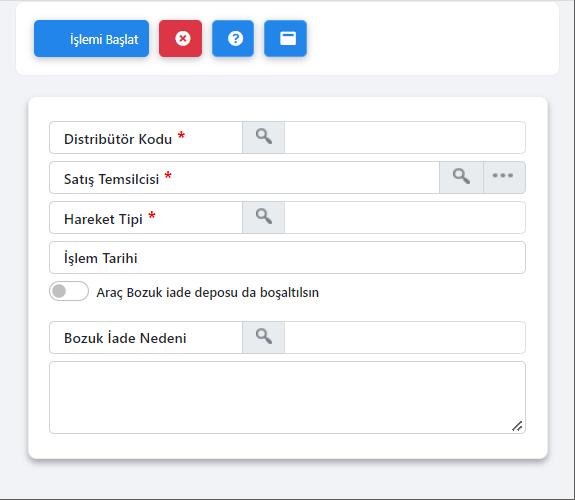Click the textarea resize handle corner
Viewport: 575px width, 500px height.
pos(517,426)
